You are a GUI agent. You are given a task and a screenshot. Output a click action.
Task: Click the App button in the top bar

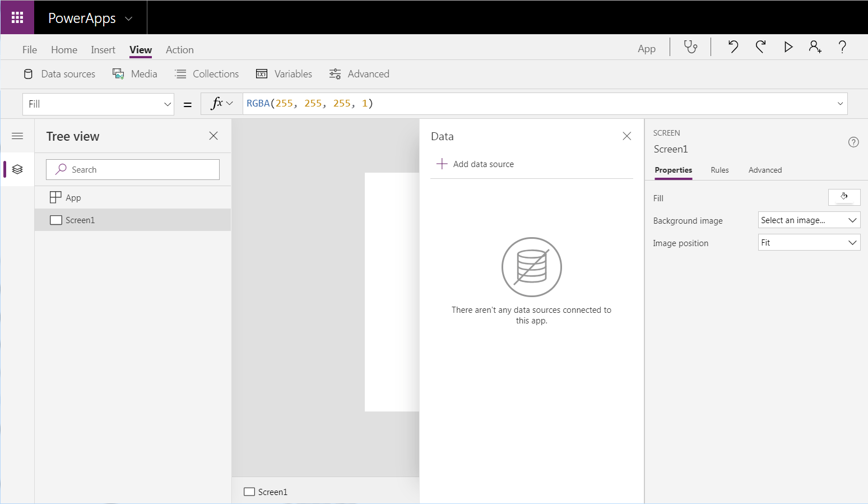point(646,48)
